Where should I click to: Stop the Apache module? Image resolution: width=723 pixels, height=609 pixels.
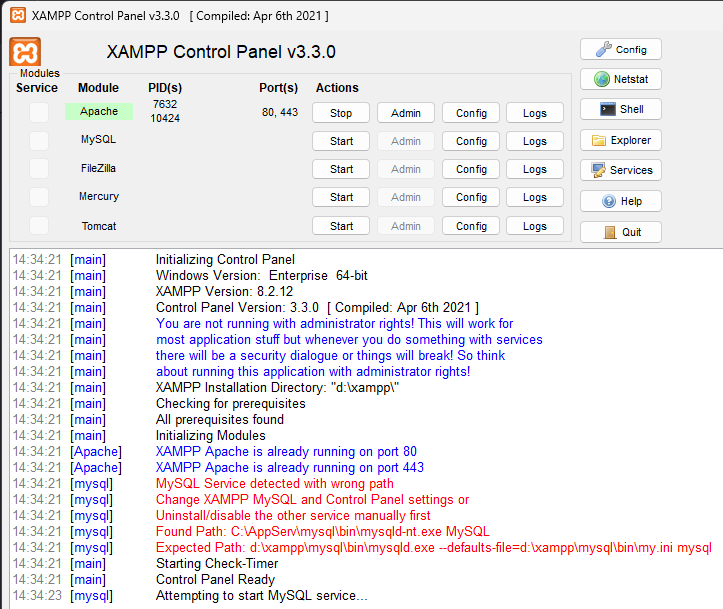point(341,113)
